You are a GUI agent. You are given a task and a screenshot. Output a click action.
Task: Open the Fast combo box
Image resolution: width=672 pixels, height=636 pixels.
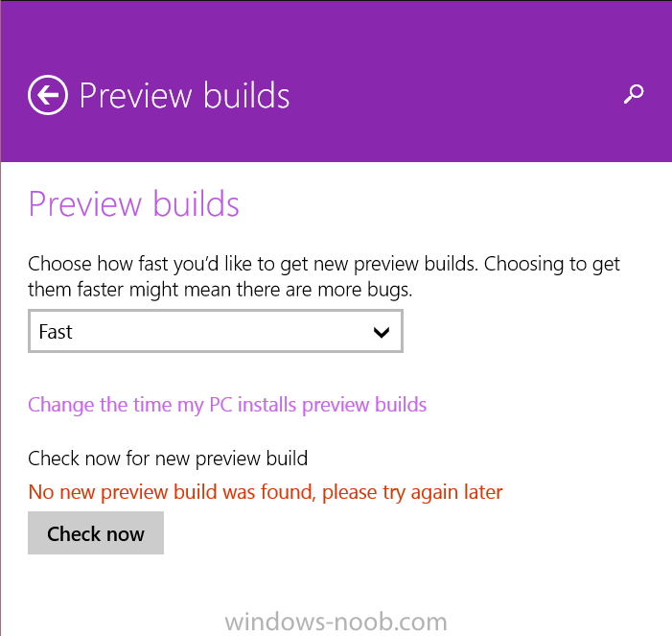[216, 331]
